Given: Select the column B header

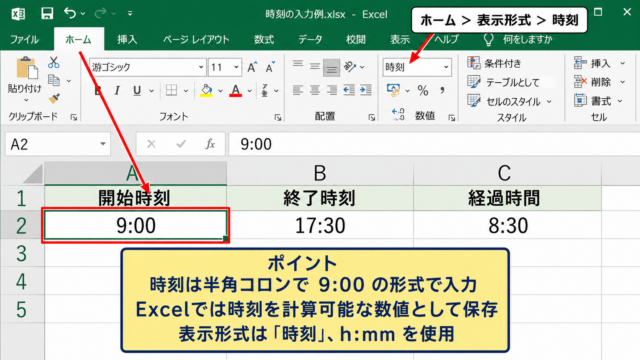Looking at the screenshot, I should (320, 173).
